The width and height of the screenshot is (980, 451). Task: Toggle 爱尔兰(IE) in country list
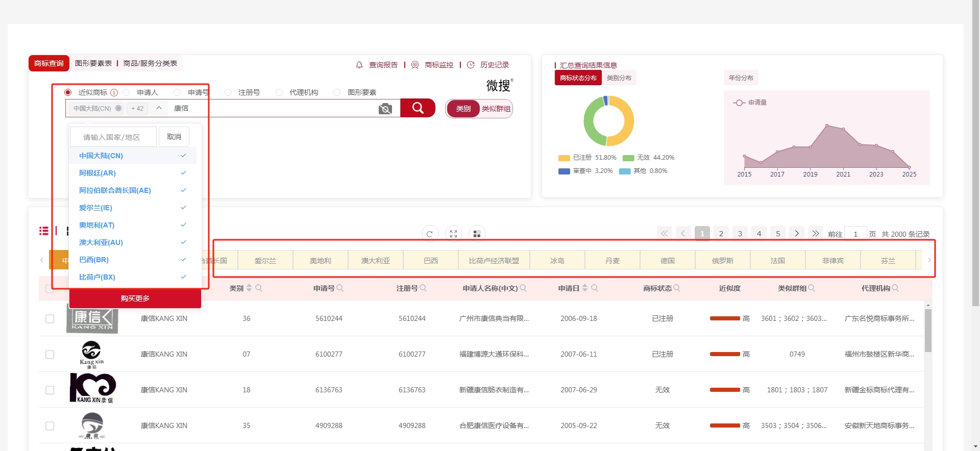[133, 208]
